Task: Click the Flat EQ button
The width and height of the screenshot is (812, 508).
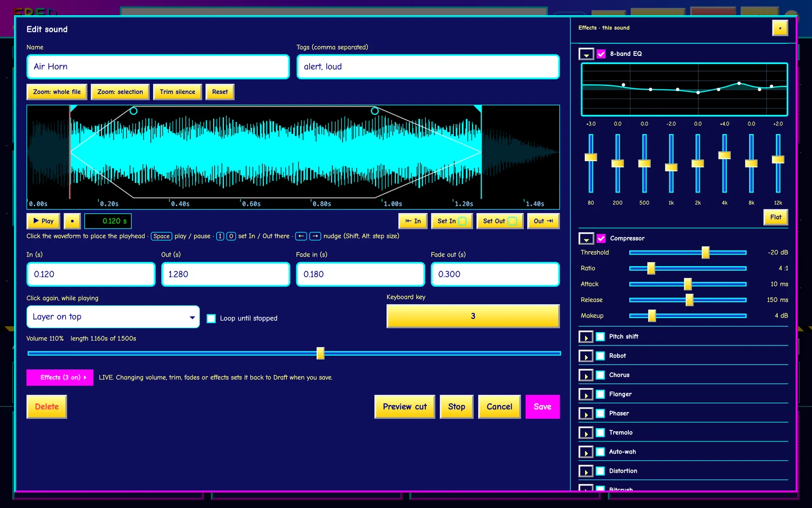Action: point(775,217)
